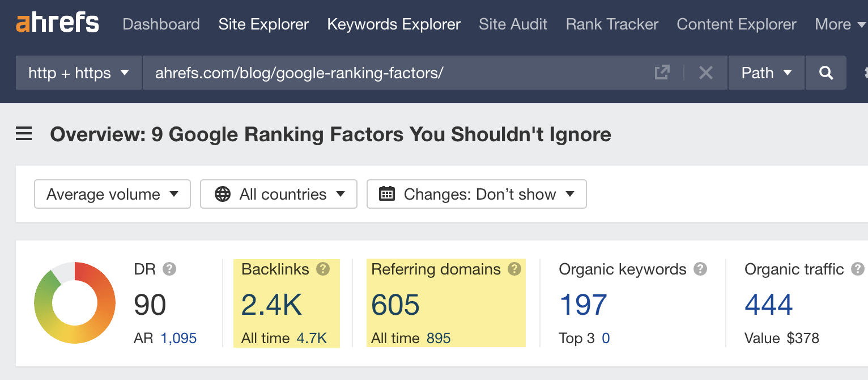Click the Backlinks help question mark
Image resolution: width=868 pixels, height=380 pixels.
[x=322, y=269]
